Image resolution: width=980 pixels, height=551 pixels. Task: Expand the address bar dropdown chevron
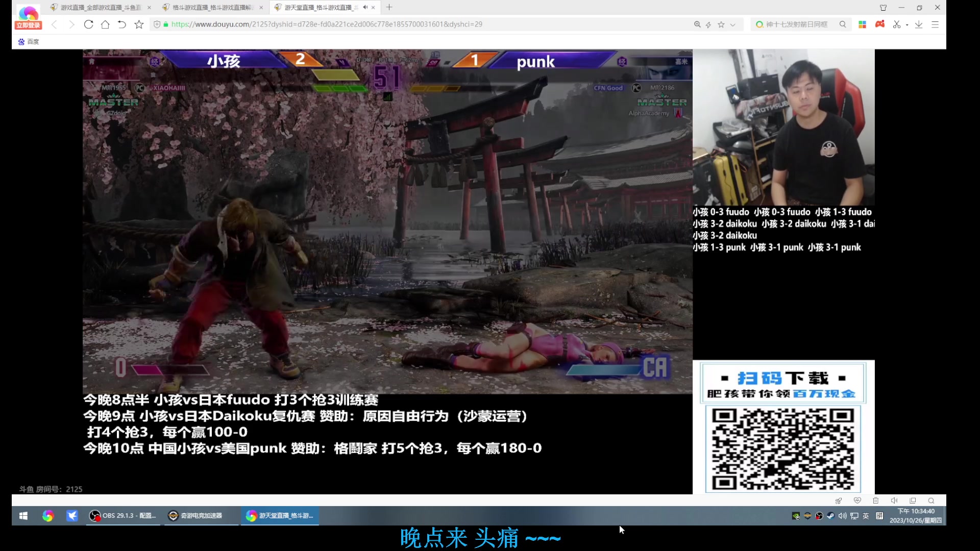pyautogui.click(x=733, y=24)
